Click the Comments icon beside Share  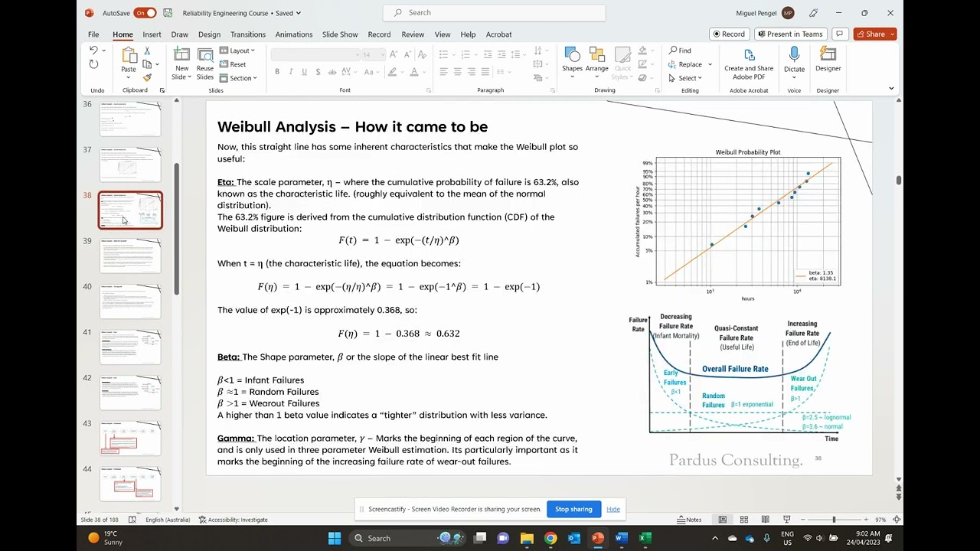tap(840, 34)
